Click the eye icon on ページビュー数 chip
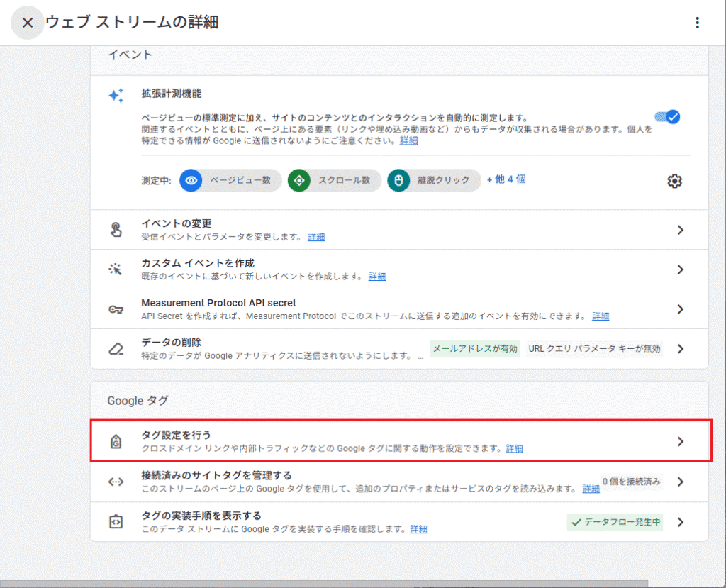This screenshot has width=726, height=588. tap(190, 180)
